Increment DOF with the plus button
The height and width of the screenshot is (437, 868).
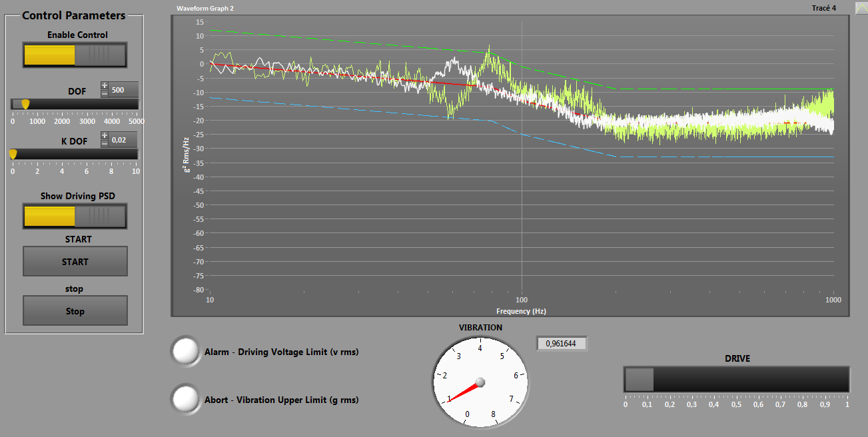pyautogui.click(x=105, y=85)
